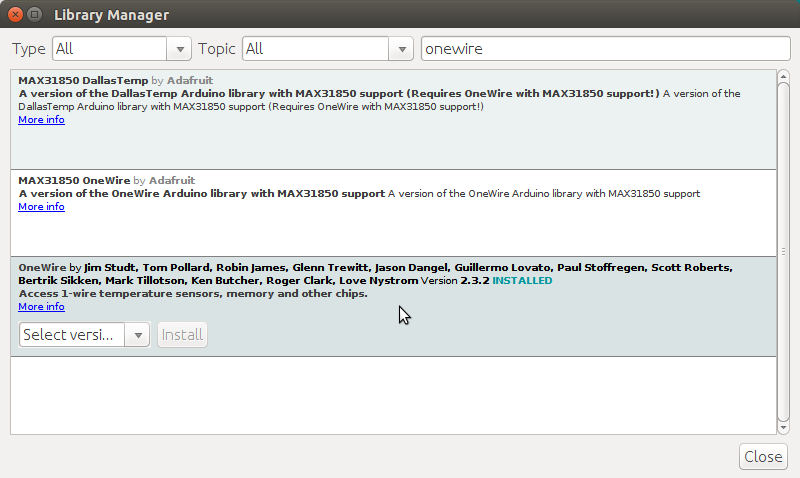800x478 pixels.
Task: Open More info link for MAX31850 DallasTemp
Action: [x=41, y=119]
